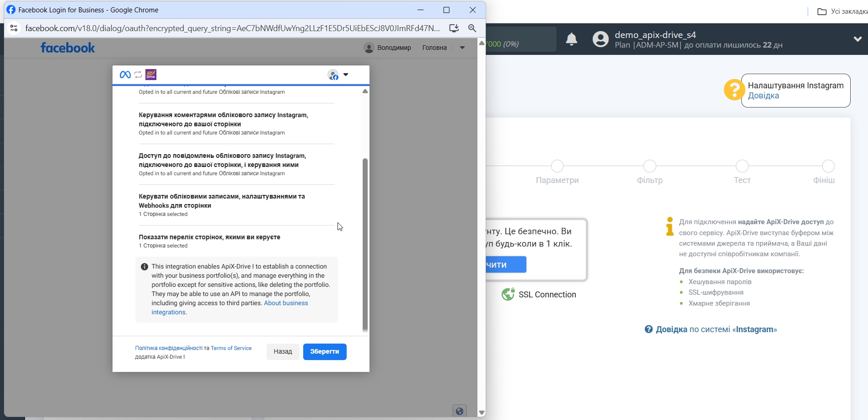Click the Facebook logo in header
The width and height of the screenshot is (868, 420).
point(68,48)
